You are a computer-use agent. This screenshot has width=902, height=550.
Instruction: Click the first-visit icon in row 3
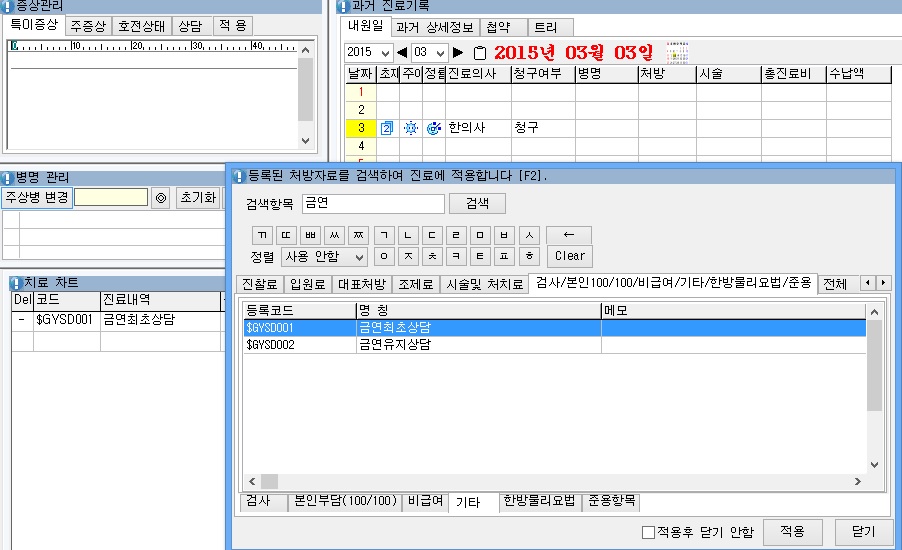(x=388, y=128)
